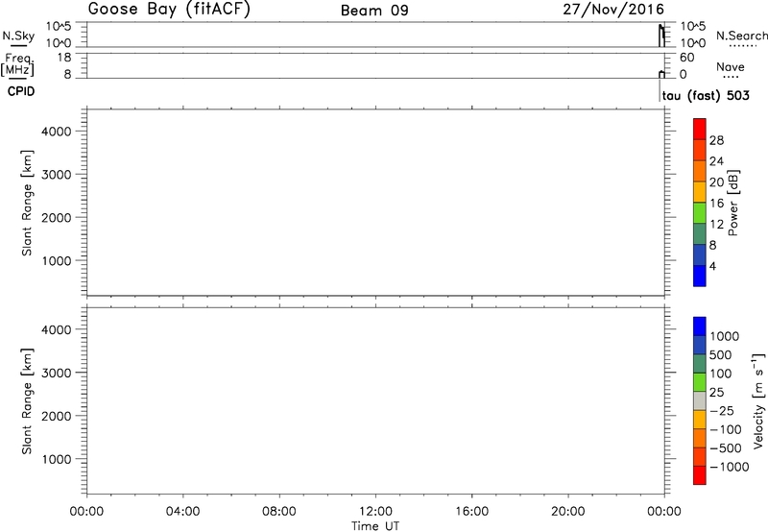Click the '-1000' label on the Velocity colorbar
The image size is (768, 532).
(730, 467)
